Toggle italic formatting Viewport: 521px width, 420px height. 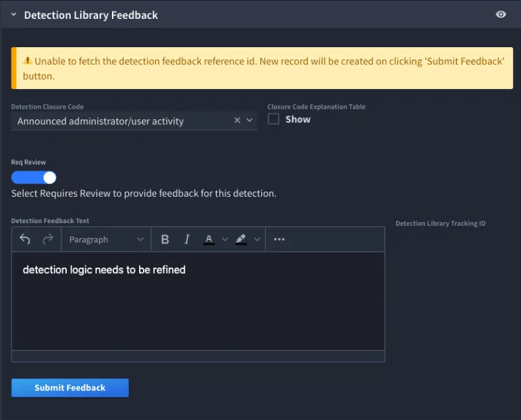187,239
